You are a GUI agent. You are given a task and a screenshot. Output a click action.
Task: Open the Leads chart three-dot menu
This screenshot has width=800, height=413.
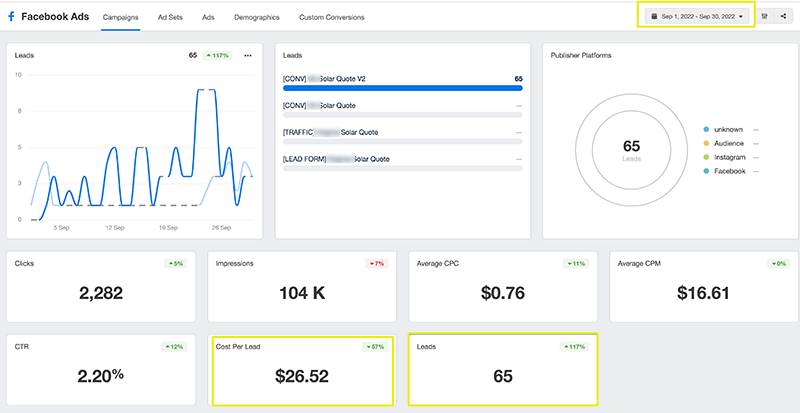[248, 56]
